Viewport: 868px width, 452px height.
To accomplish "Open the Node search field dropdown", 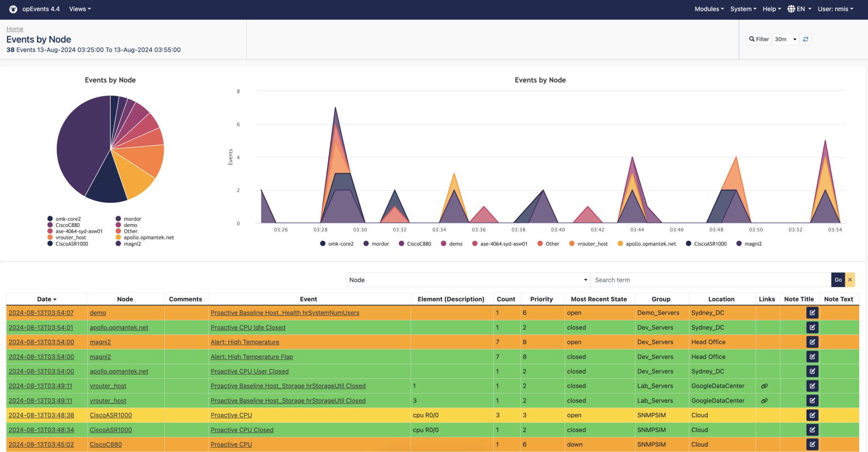I will coord(468,280).
